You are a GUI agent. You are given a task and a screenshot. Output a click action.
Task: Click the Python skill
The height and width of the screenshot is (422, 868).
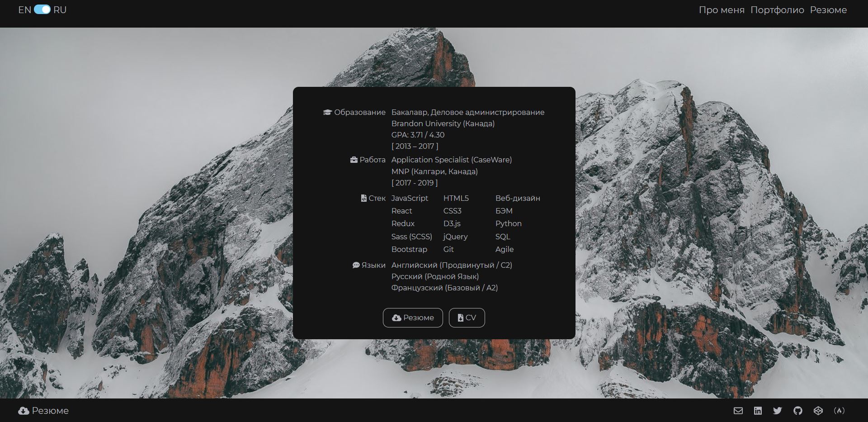pos(509,223)
